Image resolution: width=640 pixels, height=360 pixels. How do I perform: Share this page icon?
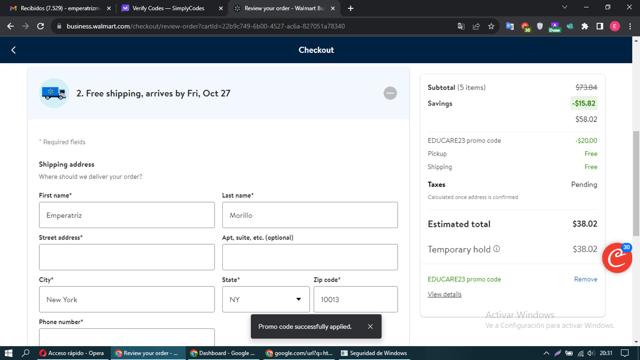pyautogui.click(x=476, y=26)
